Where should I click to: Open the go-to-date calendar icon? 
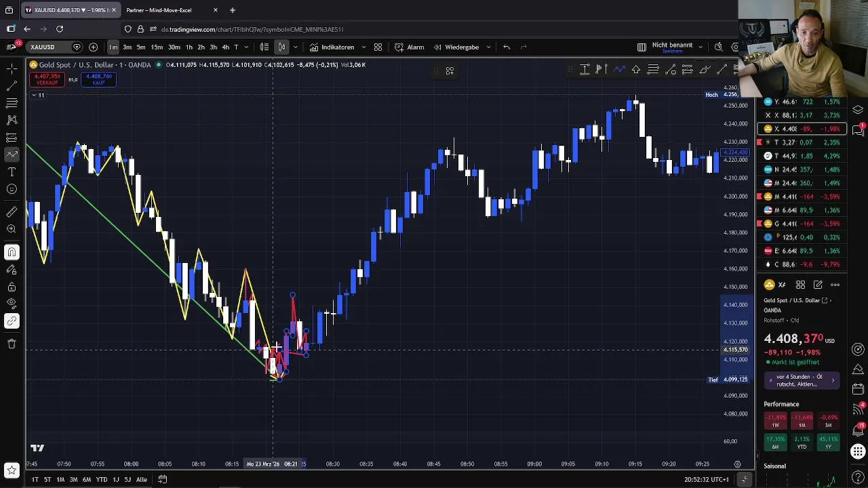(162, 479)
